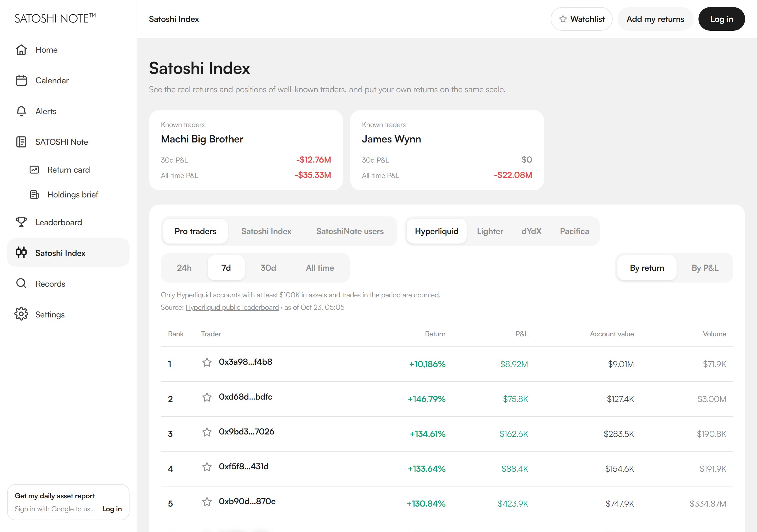Sort leaderboard By P&L
757x532 pixels.
705,268
